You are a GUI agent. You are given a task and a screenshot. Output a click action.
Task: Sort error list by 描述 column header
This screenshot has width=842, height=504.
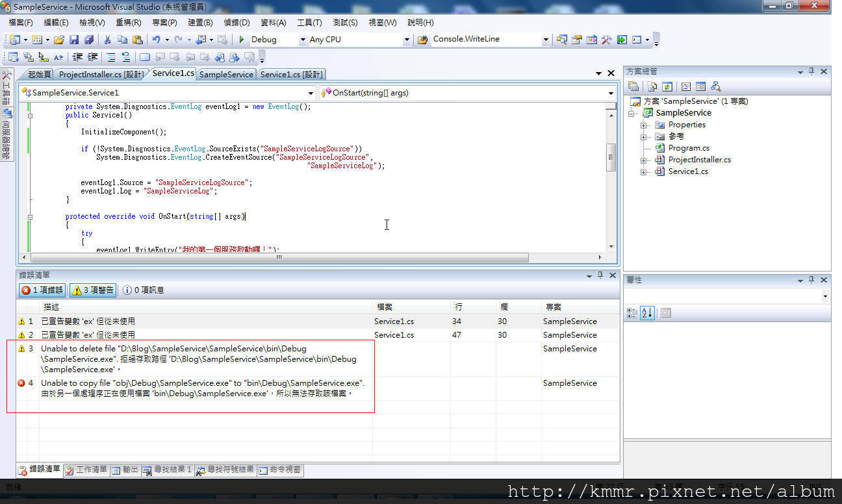(x=206, y=307)
